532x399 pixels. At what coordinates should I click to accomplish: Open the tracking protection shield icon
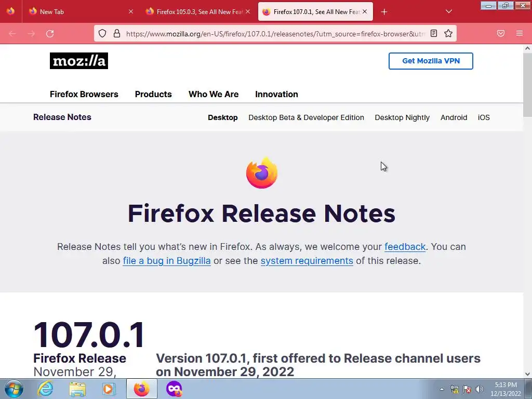[102, 33]
